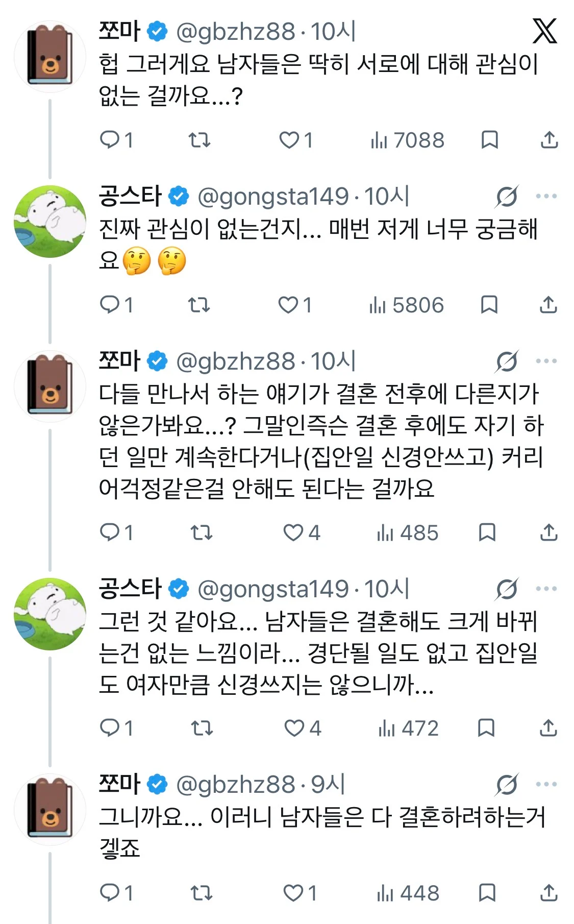Reply to the first tweet with 7088 views
This screenshot has height=924, width=574.
tap(116, 140)
